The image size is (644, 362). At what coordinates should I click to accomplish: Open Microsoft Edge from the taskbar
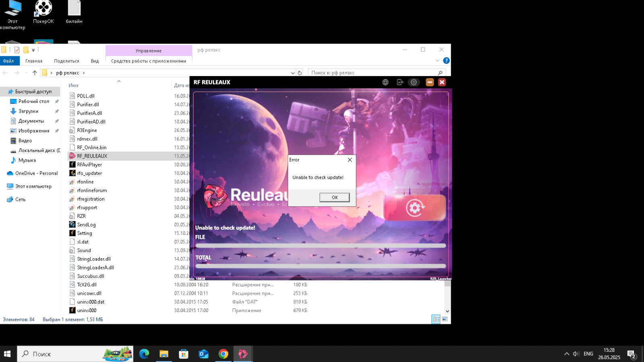coord(144,354)
